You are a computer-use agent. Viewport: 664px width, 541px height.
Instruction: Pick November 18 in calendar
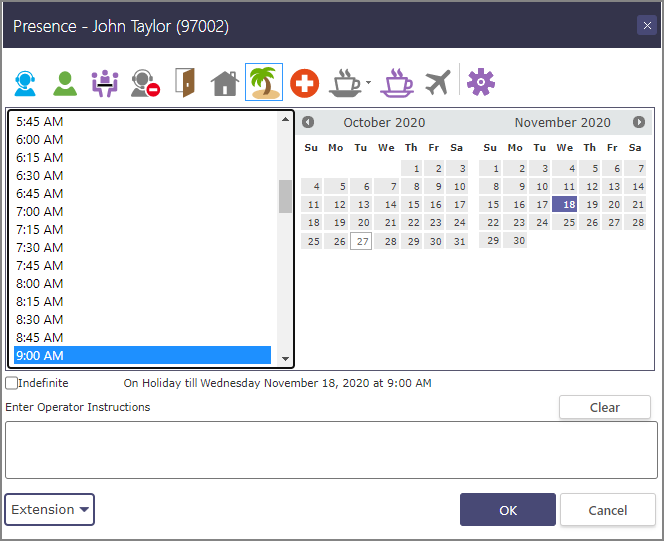point(564,204)
